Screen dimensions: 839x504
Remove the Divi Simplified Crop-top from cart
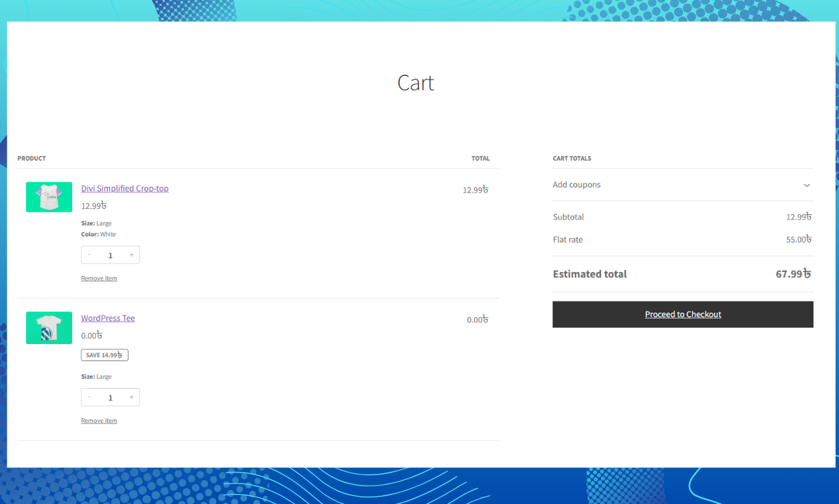pos(99,278)
